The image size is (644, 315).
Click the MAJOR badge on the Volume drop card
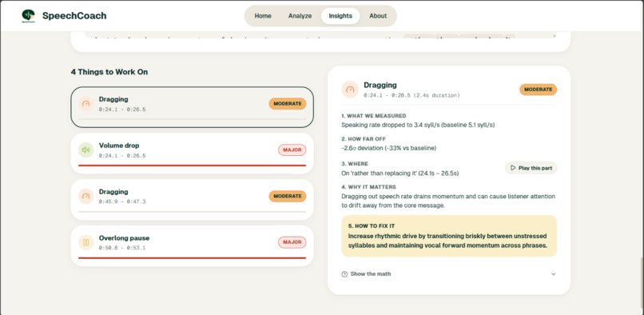(x=292, y=150)
